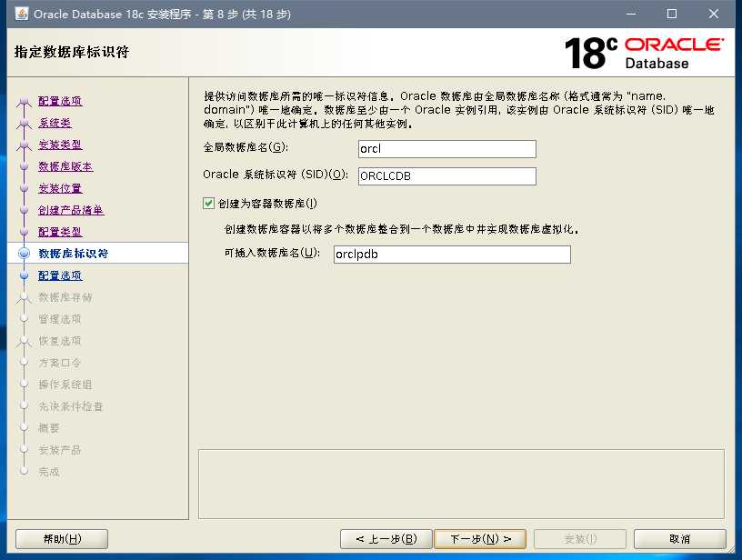Open the 配置选项 link below 数据库标识符
The height and width of the screenshot is (560, 742).
point(60,275)
